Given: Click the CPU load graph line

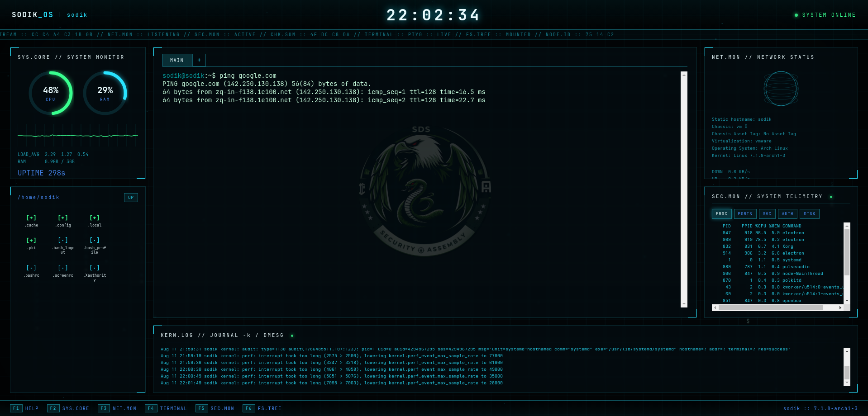Looking at the screenshot, I should click(78, 135).
